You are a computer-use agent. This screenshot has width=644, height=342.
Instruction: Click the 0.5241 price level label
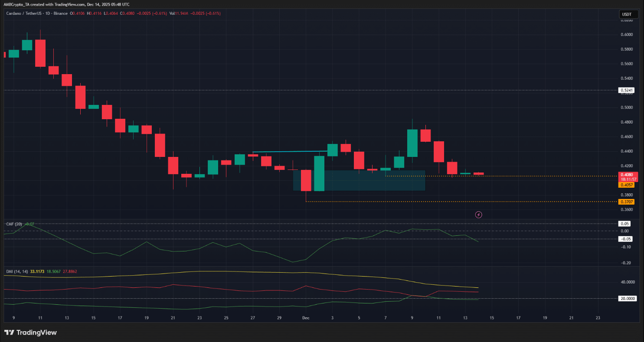626,91
